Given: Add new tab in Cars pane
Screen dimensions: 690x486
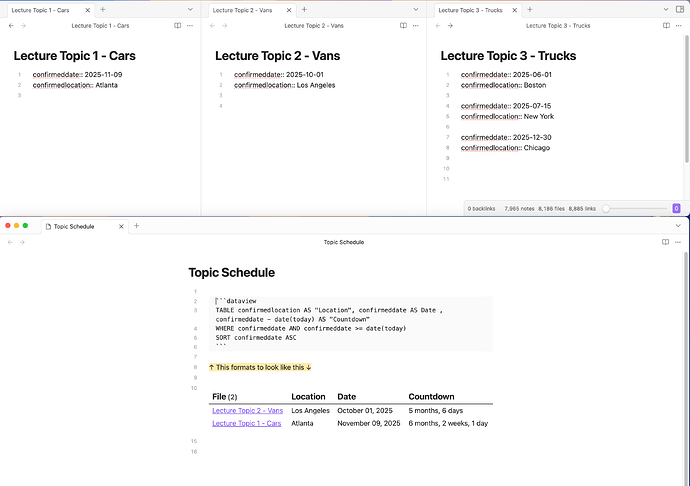Looking at the screenshot, I should 103,10.
